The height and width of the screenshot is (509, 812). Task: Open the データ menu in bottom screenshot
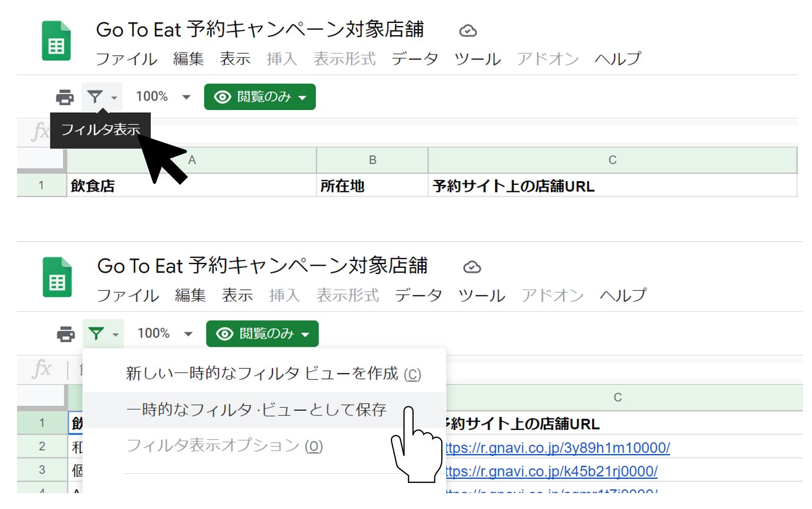click(418, 295)
